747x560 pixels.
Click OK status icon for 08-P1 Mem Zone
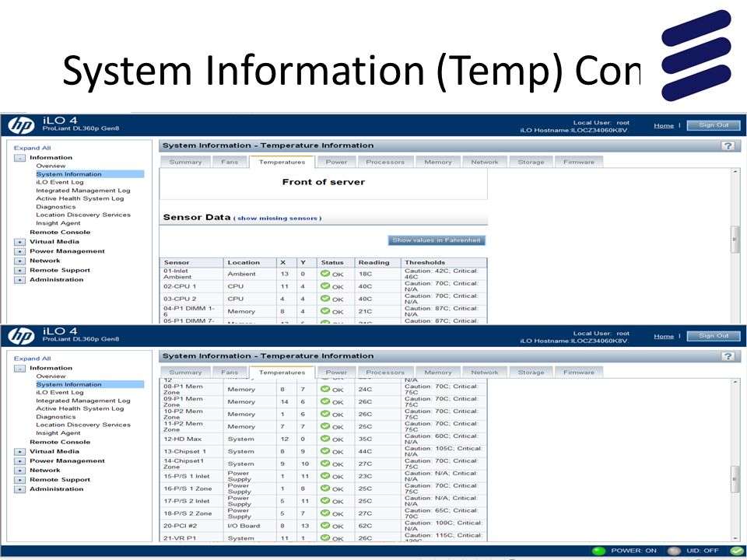(325, 389)
